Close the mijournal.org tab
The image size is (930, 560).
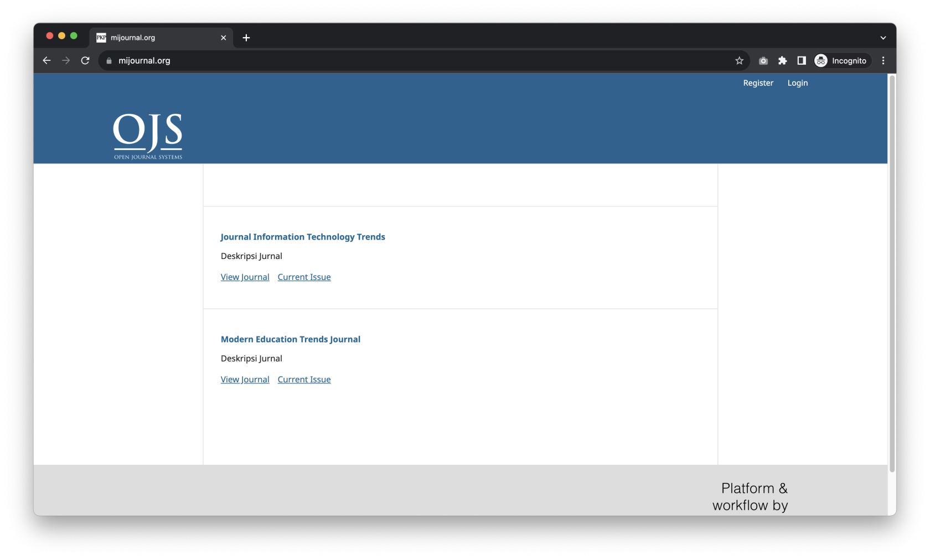tap(224, 38)
